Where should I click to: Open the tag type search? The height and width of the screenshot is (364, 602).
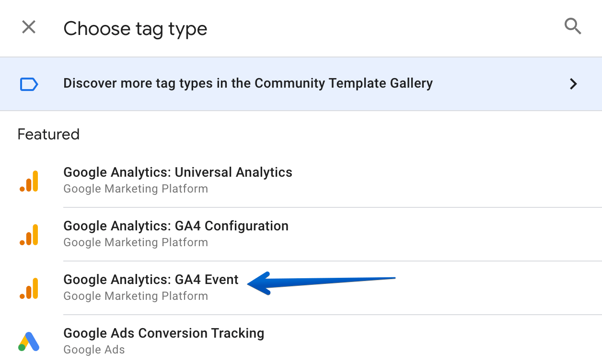pos(573,27)
